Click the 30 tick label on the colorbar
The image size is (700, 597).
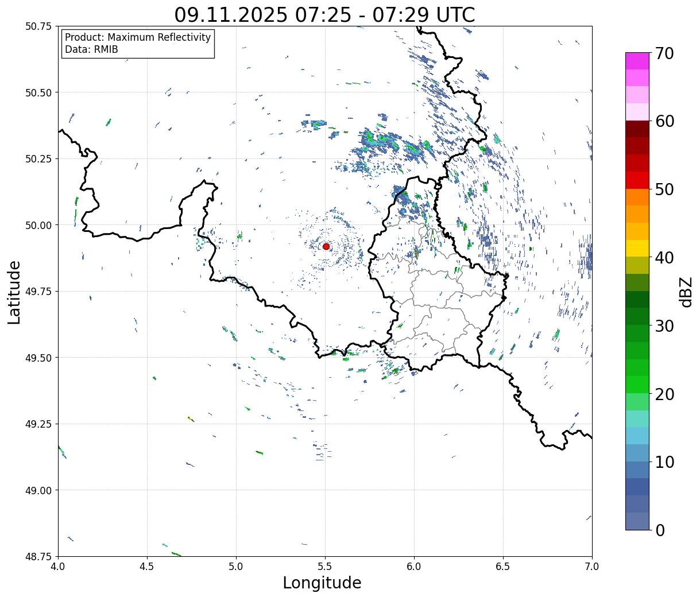664,325
